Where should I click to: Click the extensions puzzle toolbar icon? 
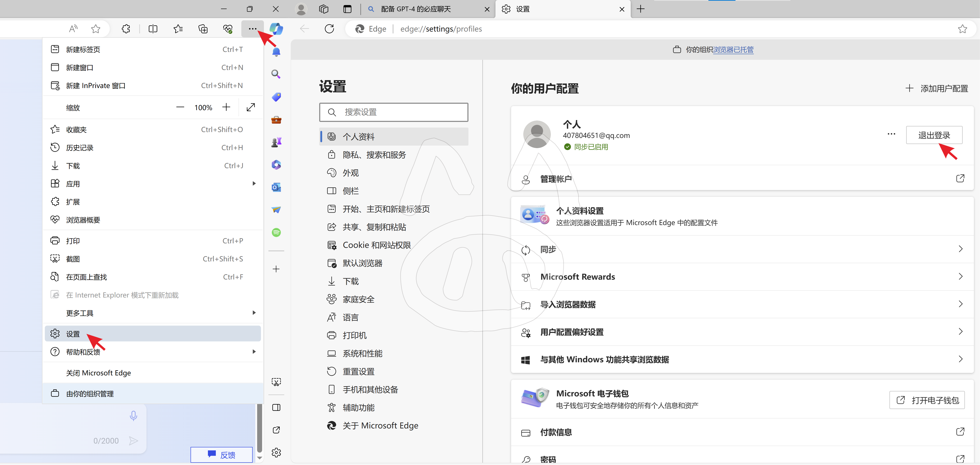(x=126, y=29)
